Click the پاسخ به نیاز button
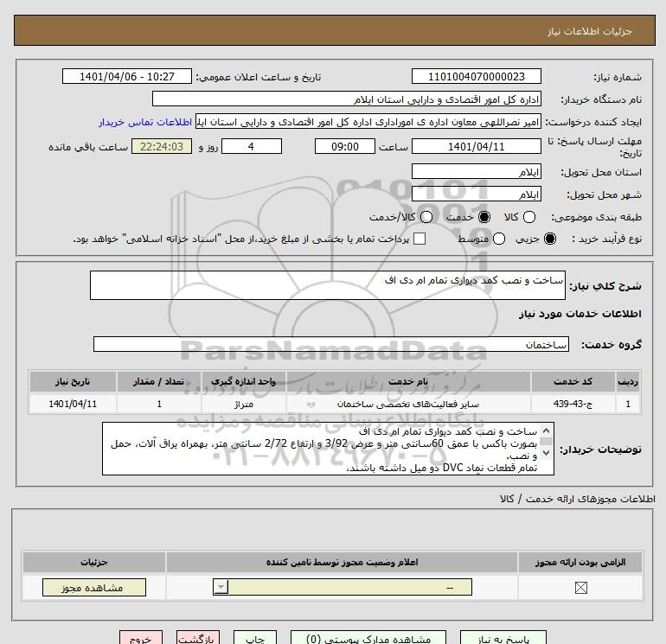Image resolution: width=666 pixels, height=644 pixels. click(x=503, y=638)
